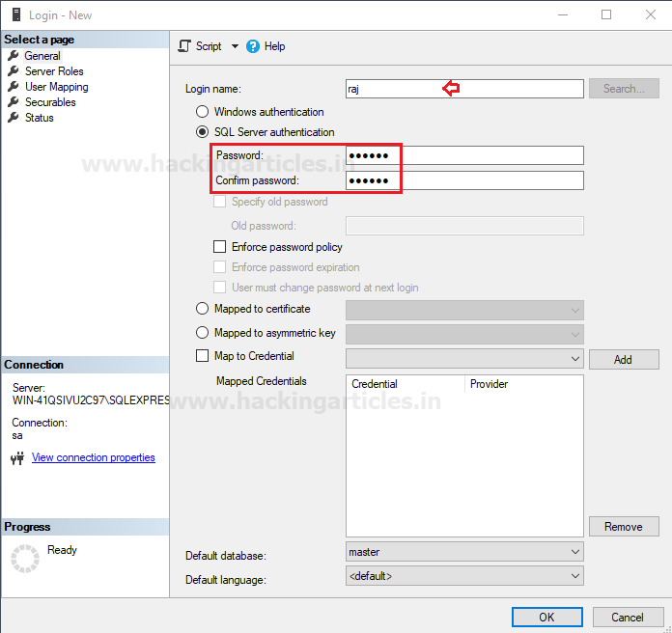Click the Provider column header
This screenshot has width=672, height=633.
523,384
